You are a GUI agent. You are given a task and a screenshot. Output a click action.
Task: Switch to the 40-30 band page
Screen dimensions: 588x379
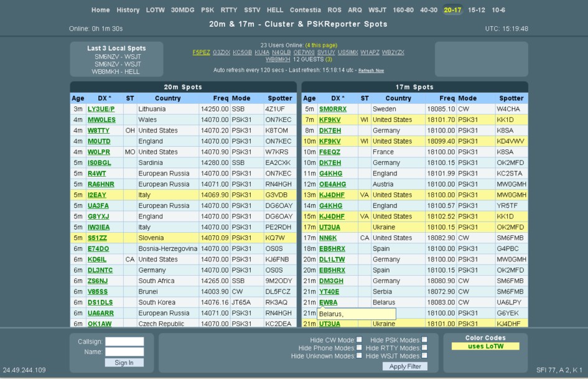pos(428,10)
